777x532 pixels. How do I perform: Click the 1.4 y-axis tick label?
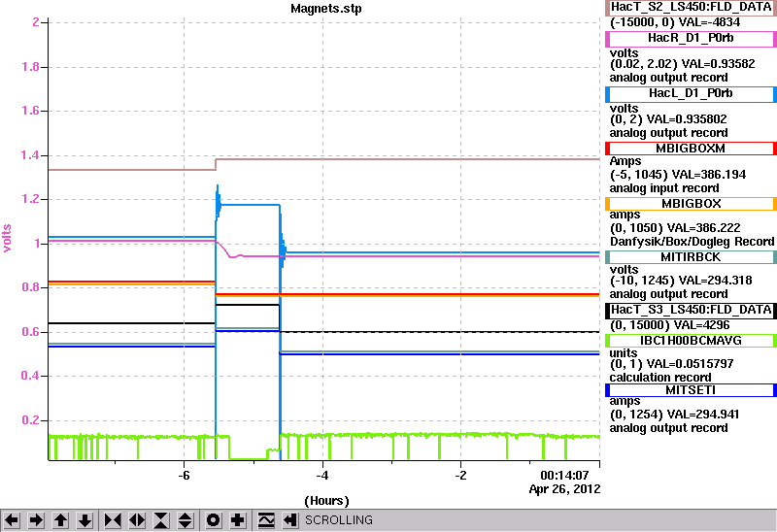[x=30, y=155]
